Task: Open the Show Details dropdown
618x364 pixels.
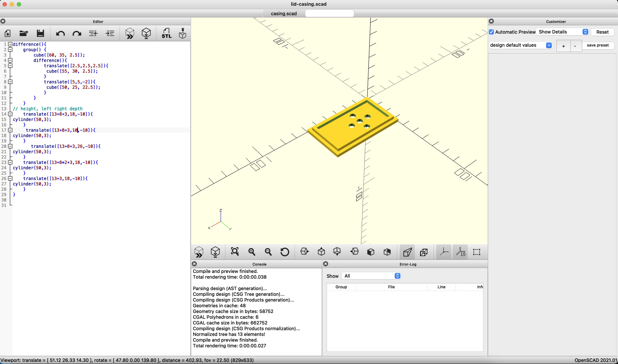Action: pos(562,32)
